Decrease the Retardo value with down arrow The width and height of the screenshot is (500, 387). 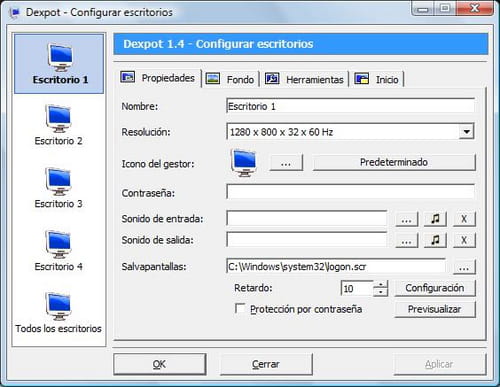click(x=381, y=293)
